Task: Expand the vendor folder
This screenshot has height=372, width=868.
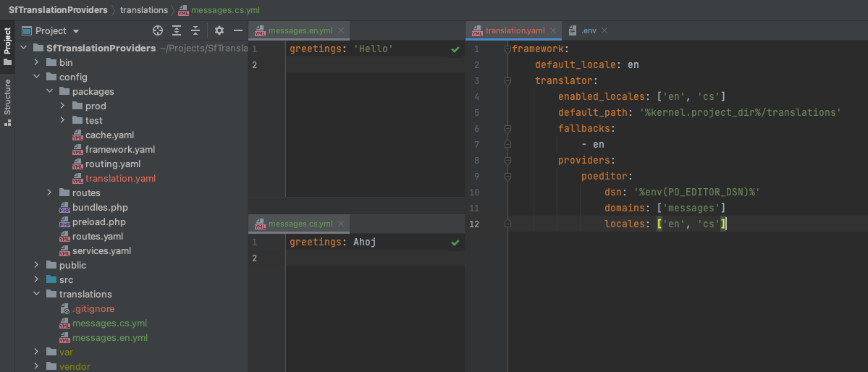Action: click(x=36, y=366)
